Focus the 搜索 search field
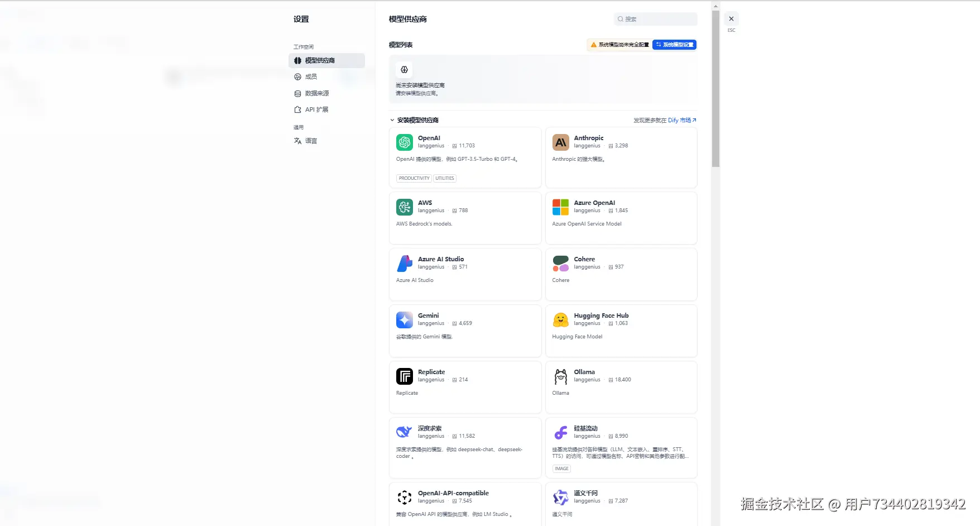Viewport: 980px width, 526px height. [656, 19]
